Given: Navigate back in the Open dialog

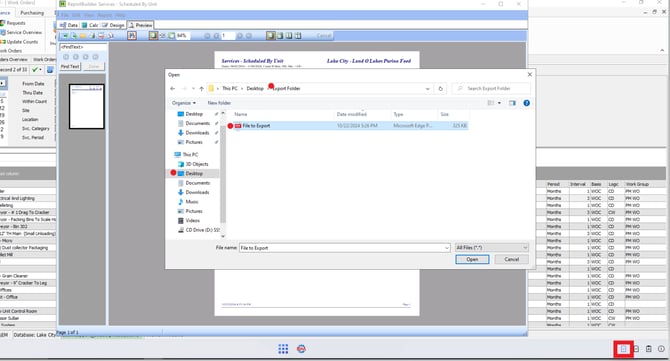Looking at the screenshot, I should [173, 88].
